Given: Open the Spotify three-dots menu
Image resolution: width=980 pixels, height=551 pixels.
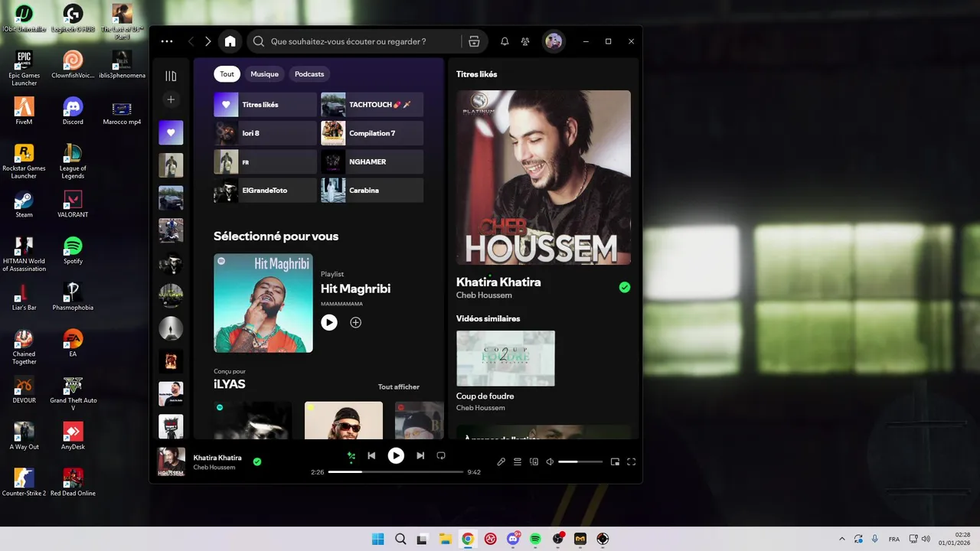Looking at the screenshot, I should [x=167, y=41].
